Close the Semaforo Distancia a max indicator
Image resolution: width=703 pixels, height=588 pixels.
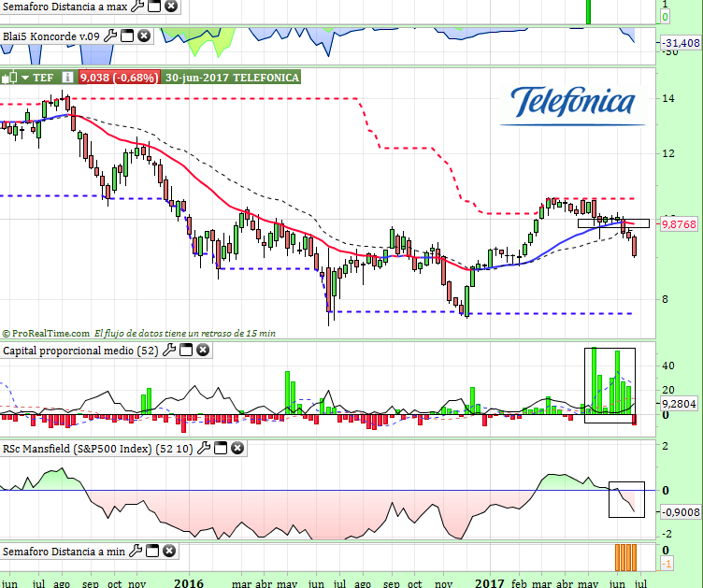171,6
